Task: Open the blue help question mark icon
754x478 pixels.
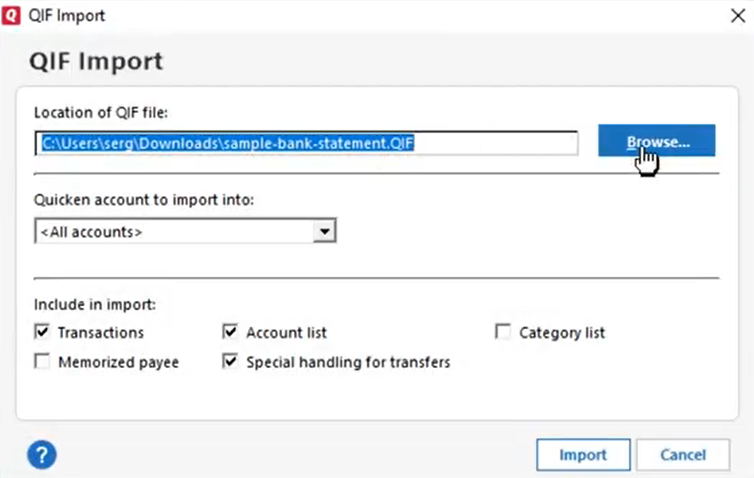Action: [x=42, y=454]
